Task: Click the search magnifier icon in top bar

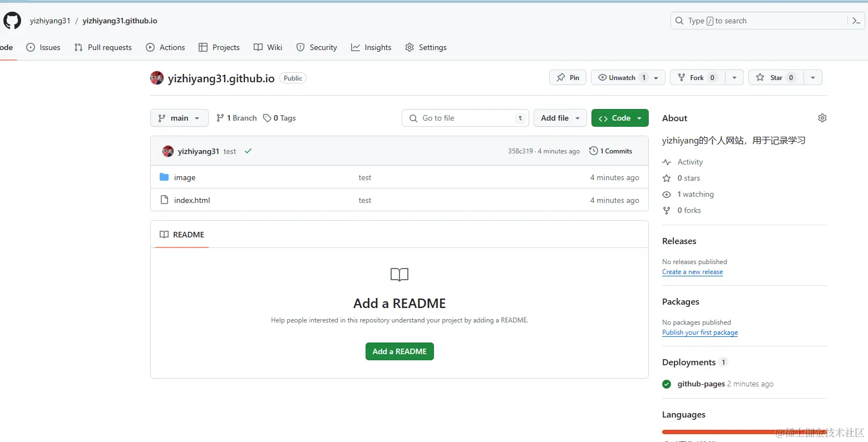Action: [679, 21]
